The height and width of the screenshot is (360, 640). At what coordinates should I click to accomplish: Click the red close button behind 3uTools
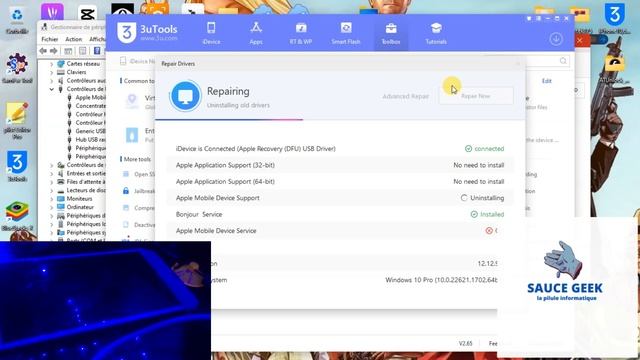[580, 40]
